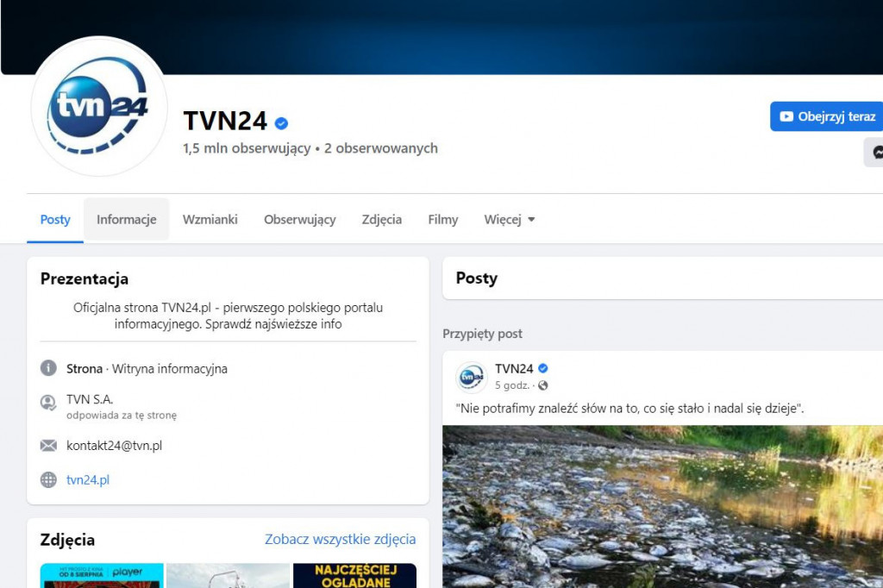883x588 pixels.
Task: Go to the Zdjęcia tab
Action: [382, 220]
